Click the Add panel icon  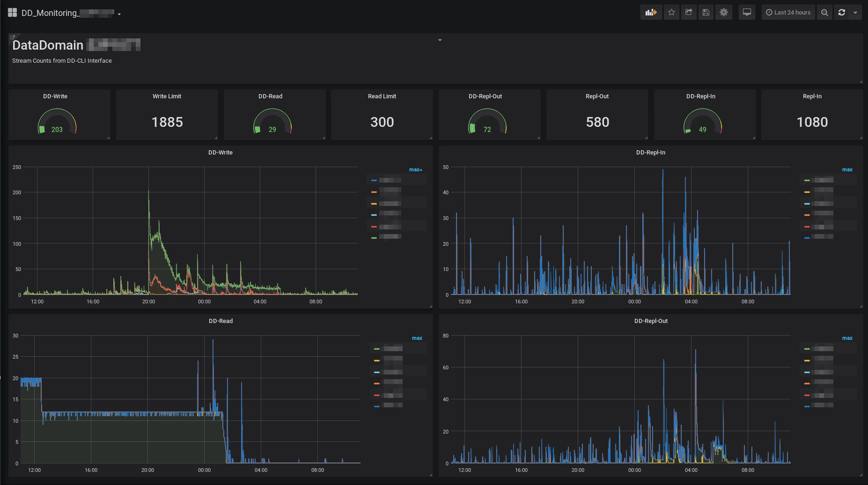point(651,13)
